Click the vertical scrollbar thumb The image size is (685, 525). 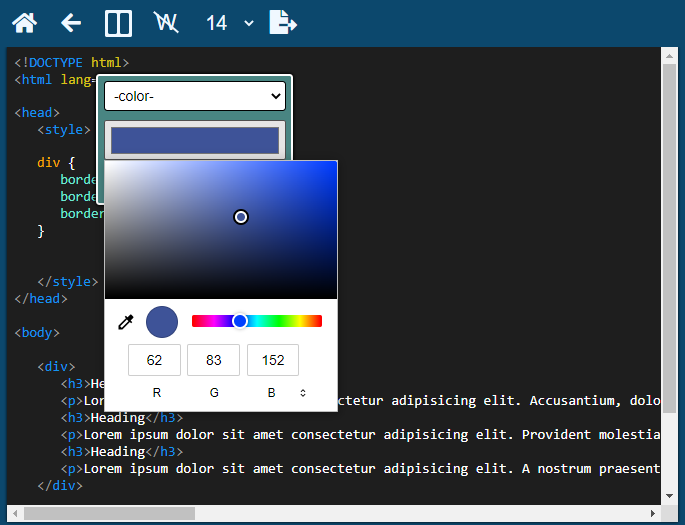pos(669,238)
